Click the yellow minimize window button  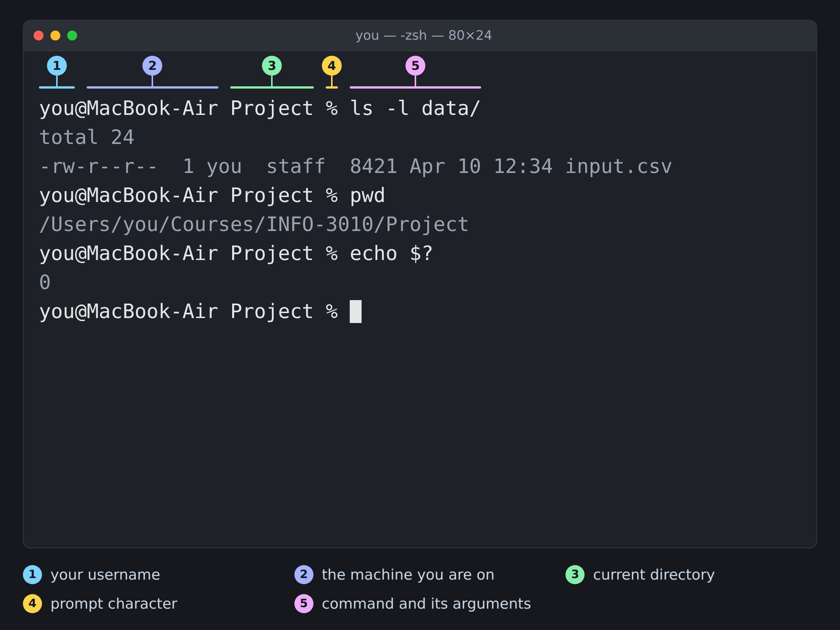click(55, 36)
